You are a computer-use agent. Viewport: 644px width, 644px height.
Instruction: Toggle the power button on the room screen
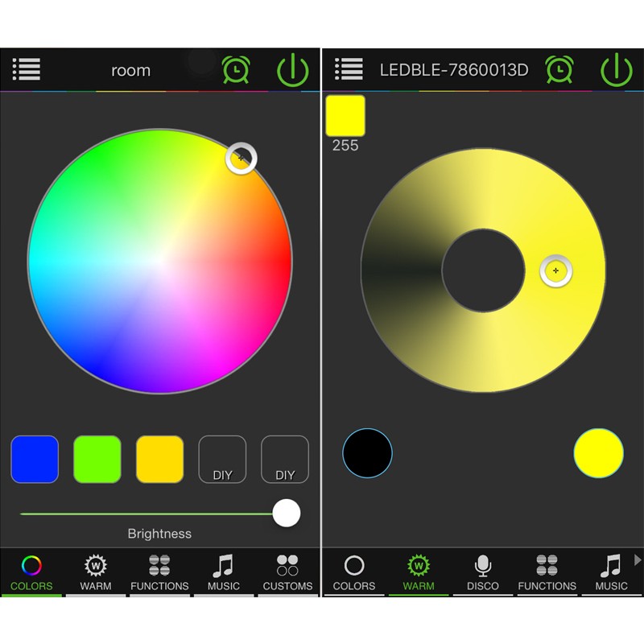[293, 70]
